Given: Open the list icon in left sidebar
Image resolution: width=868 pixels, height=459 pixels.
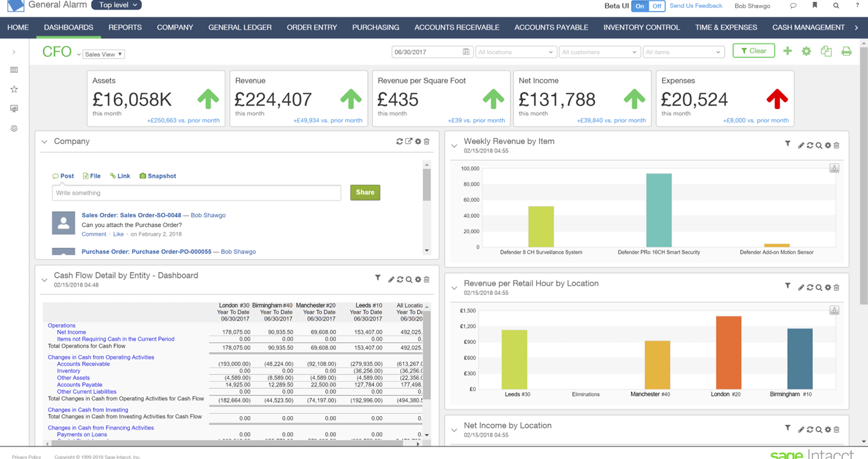Looking at the screenshot, I should point(14,70).
